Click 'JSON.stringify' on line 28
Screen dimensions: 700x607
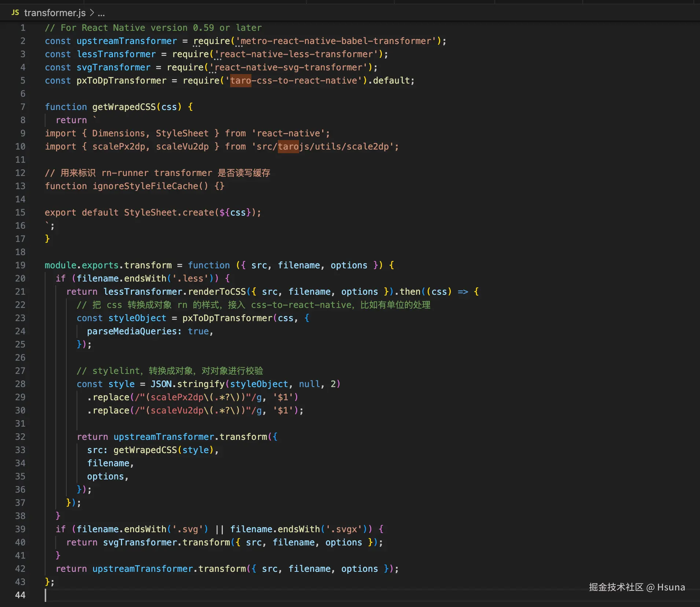(x=188, y=384)
